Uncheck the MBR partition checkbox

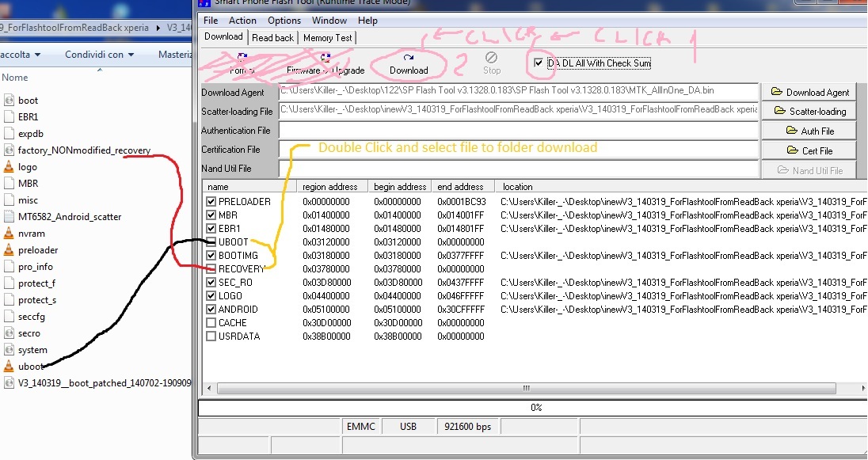[x=211, y=215]
